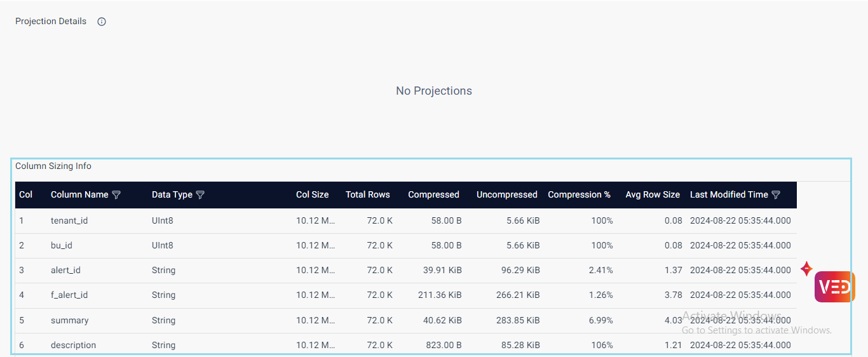868x357 pixels.
Task: Sort by the Uncompressed column header
Action: (506, 195)
